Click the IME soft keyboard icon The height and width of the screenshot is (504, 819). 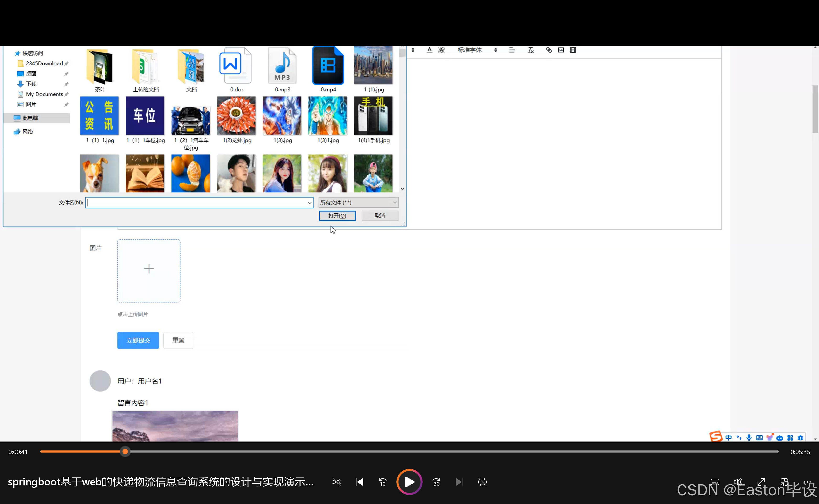point(759,438)
